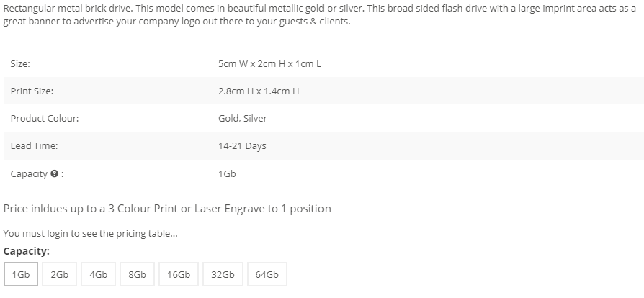644x298 pixels.
Task: Select the 1Gb capacity option
Action: point(21,275)
